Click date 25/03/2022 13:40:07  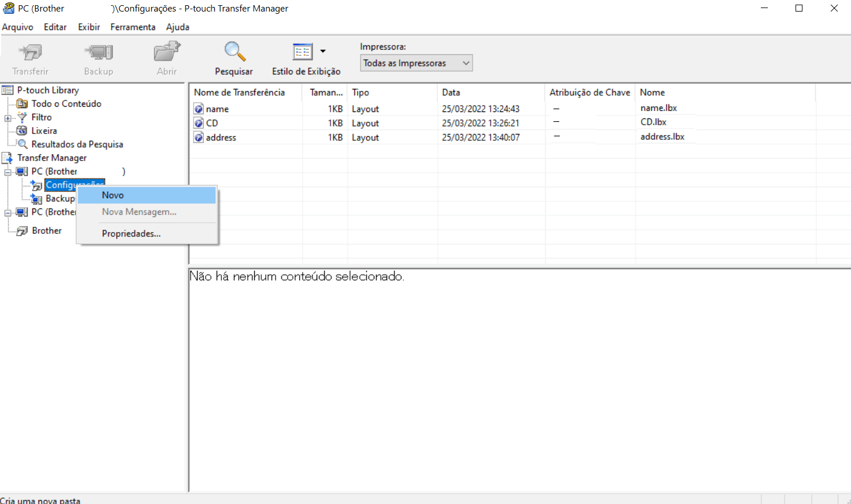(481, 138)
